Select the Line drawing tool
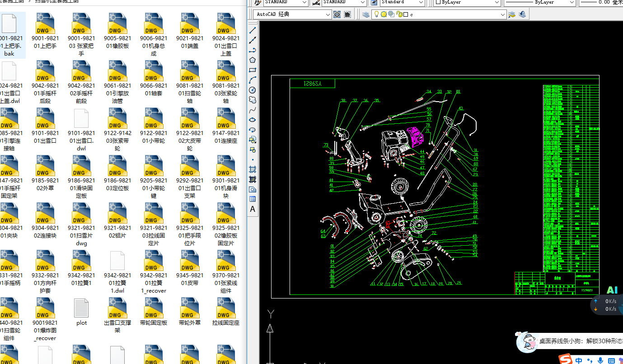The width and height of the screenshot is (623, 364). pos(253,30)
